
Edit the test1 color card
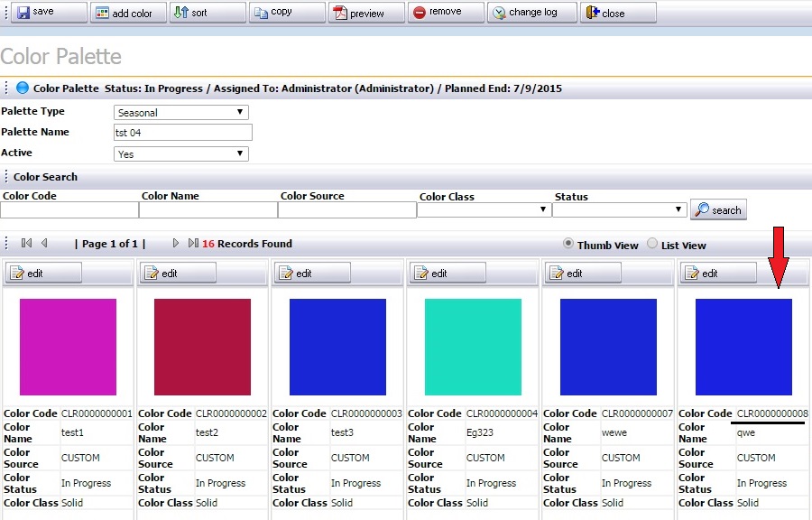43,273
